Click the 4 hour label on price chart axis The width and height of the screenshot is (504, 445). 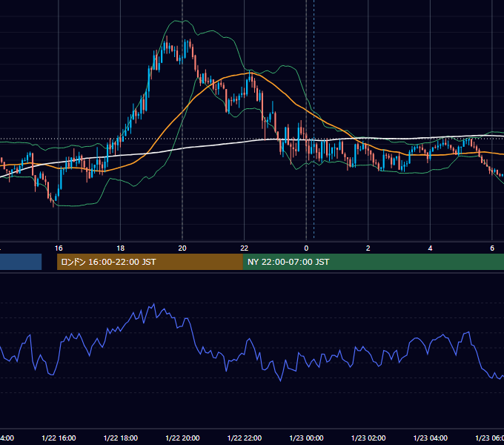[430, 248]
